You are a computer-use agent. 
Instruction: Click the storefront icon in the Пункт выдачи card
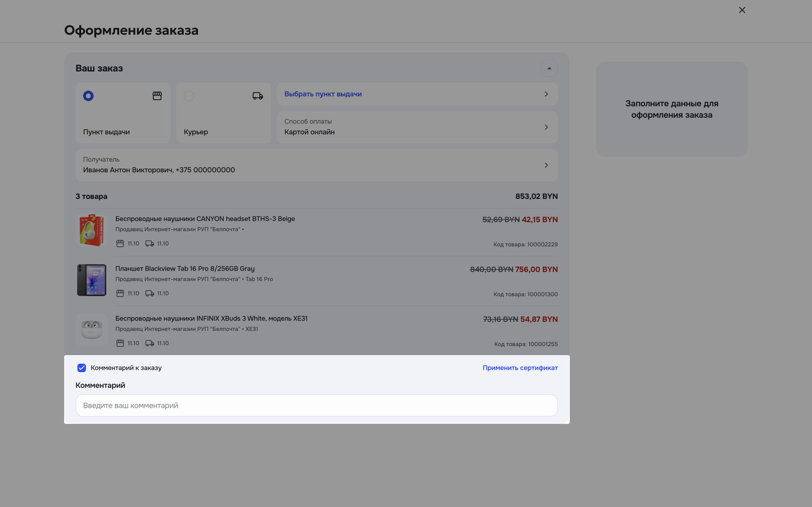click(x=157, y=96)
